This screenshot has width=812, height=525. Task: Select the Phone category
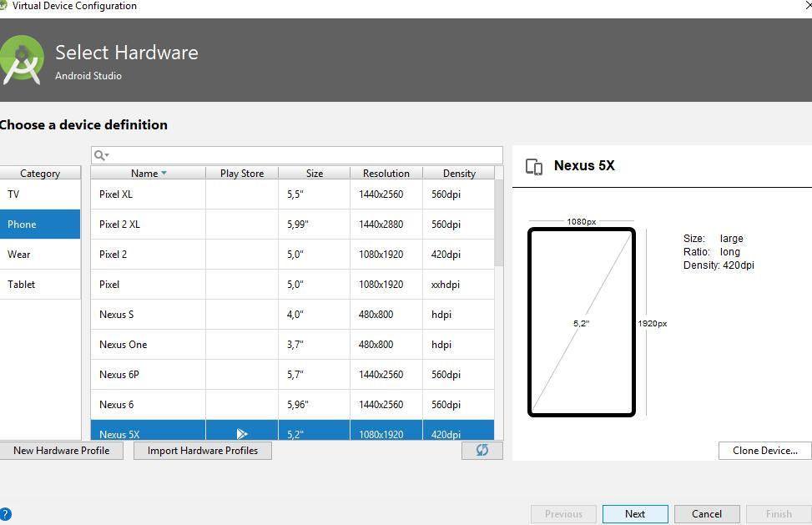[x=40, y=225]
